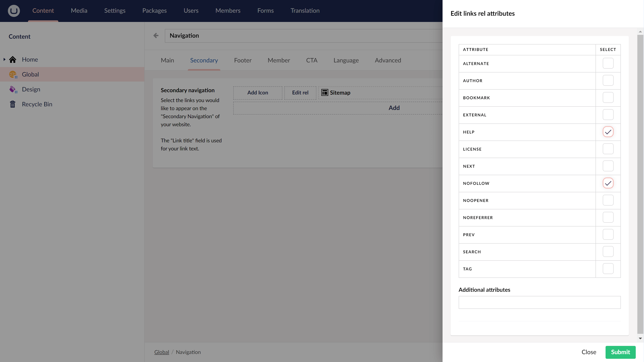Viewport: 644px width, 362px height.
Task: Click the trash icon beside Recycle Bin
Action: 12,104
